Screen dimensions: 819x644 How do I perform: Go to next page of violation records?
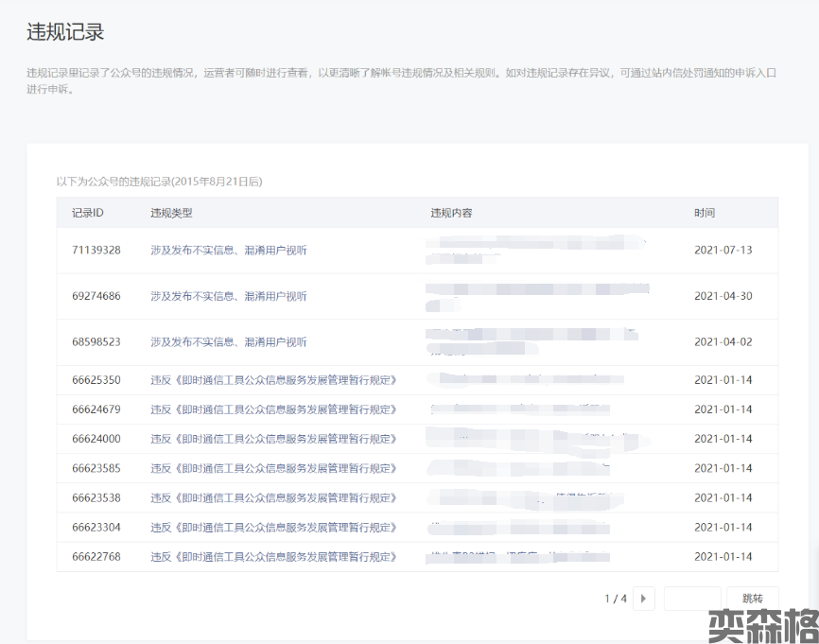(645, 599)
